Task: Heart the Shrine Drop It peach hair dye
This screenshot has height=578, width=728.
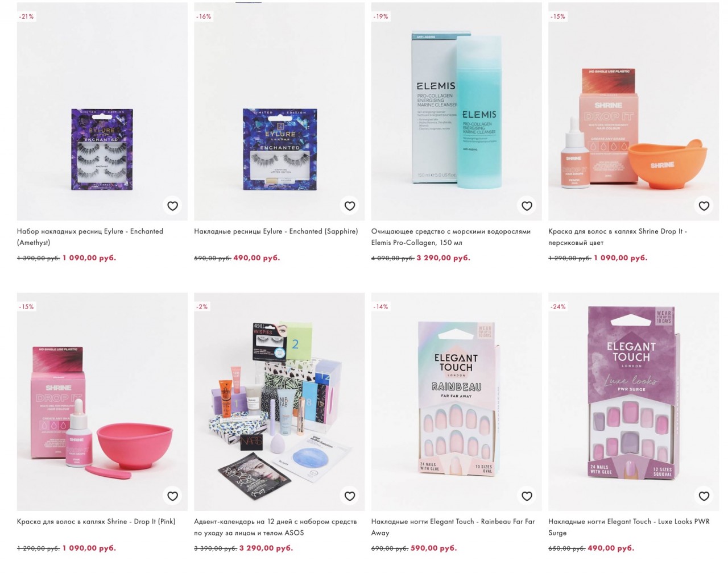Action: [704, 206]
